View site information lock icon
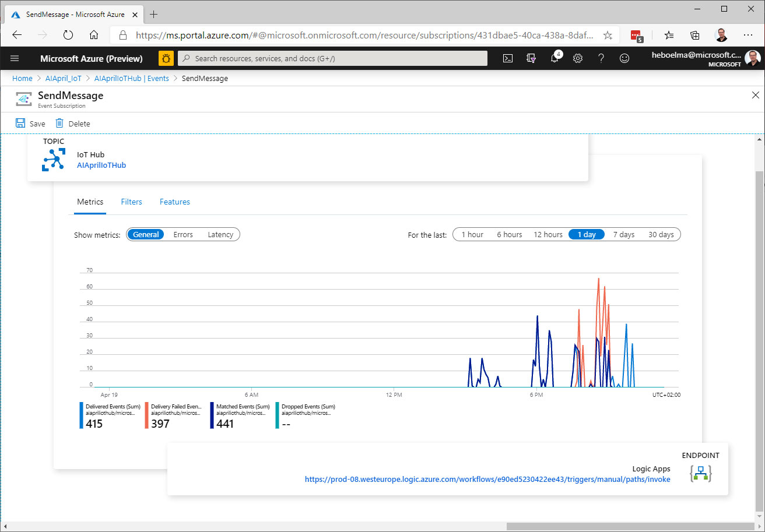 tap(123, 36)
